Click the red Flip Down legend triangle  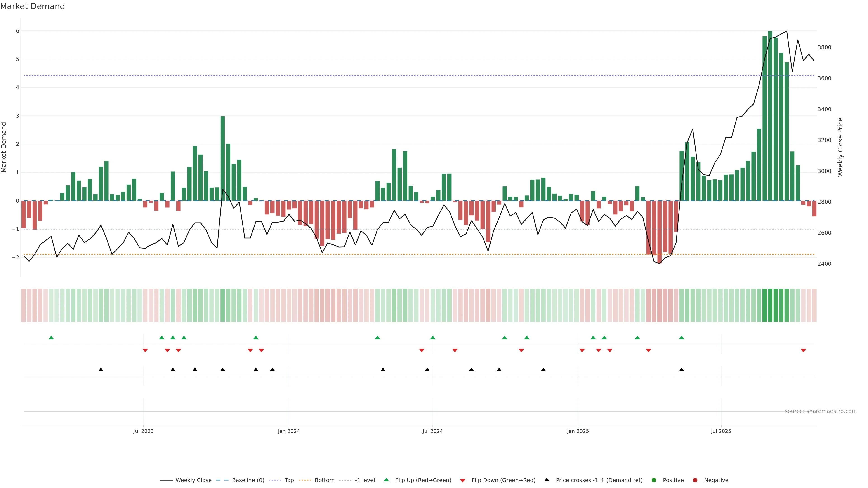point(463,481)
